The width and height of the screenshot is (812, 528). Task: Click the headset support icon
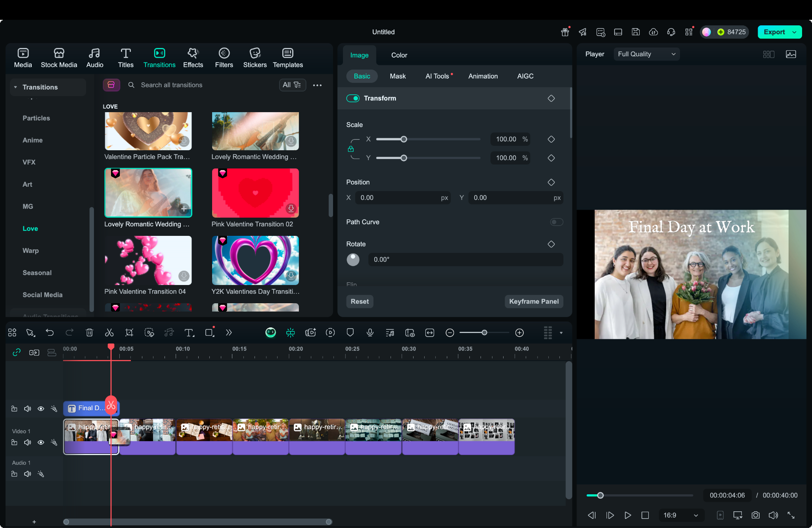pos(671,32)
